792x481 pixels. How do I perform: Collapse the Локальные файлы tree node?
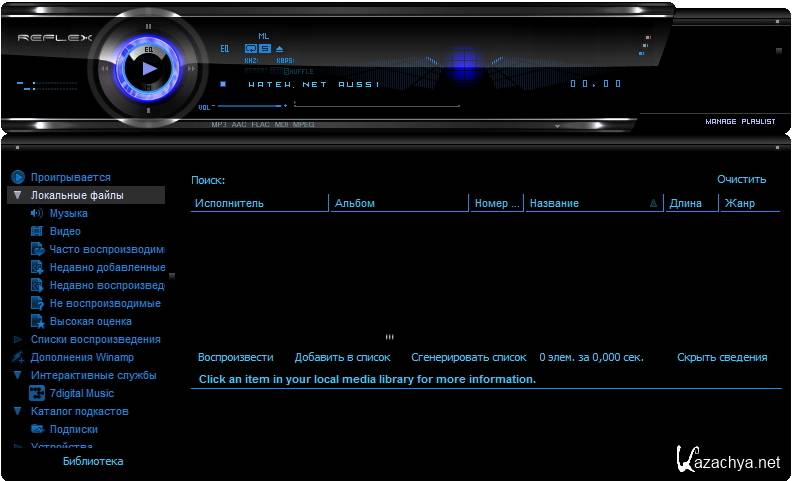click(18, 195)
